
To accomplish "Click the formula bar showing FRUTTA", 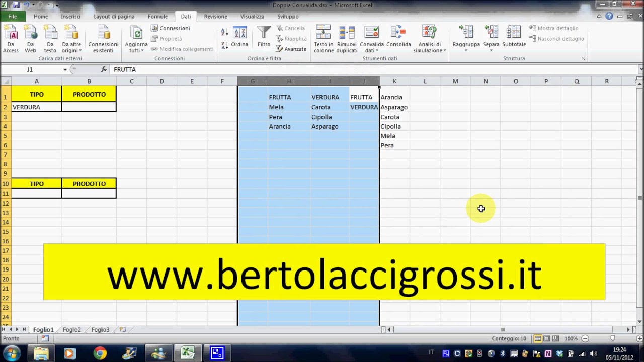I will pos(373,69).
